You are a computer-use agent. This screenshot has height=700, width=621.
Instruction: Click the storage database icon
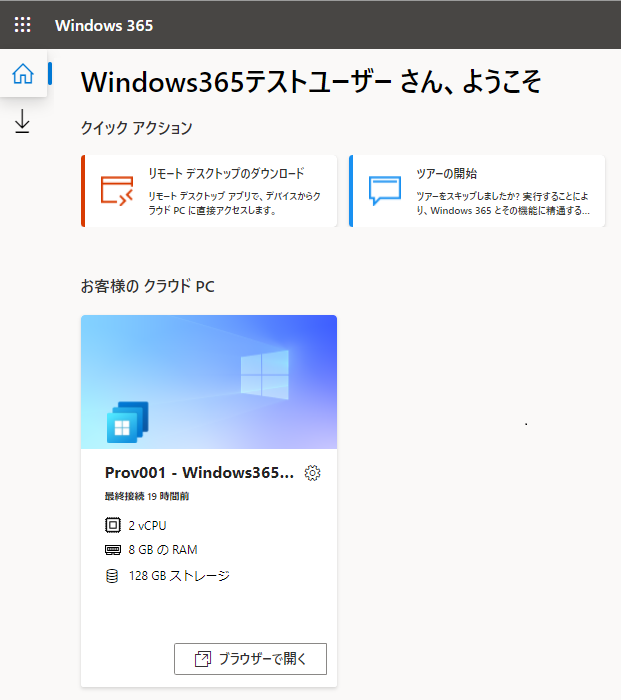click(112, 576)
